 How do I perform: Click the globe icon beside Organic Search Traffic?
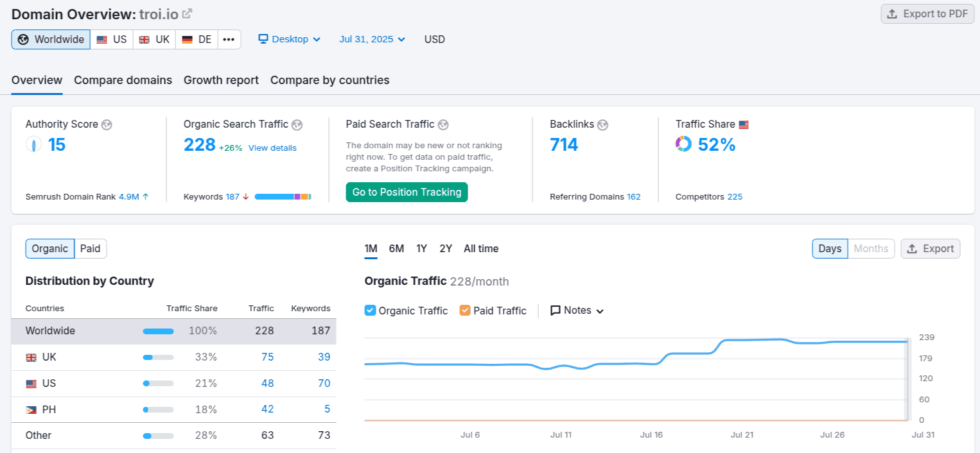(x=297, y=124)
